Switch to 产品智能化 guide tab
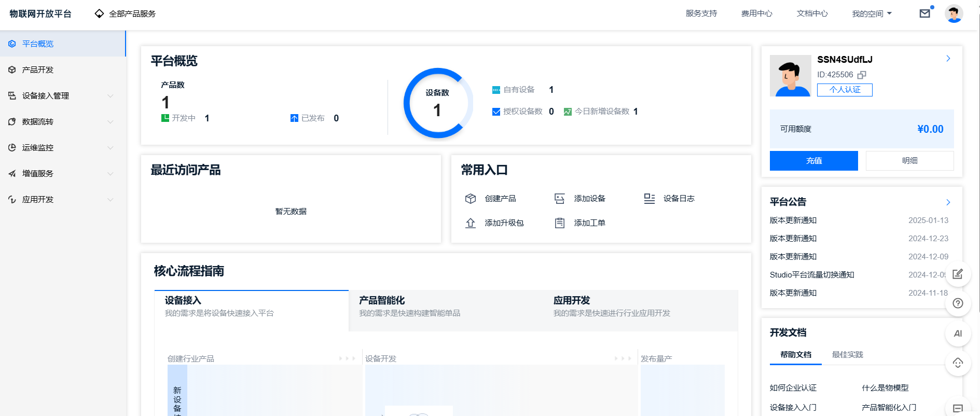 pyautogui.click(x=446, y=311)
